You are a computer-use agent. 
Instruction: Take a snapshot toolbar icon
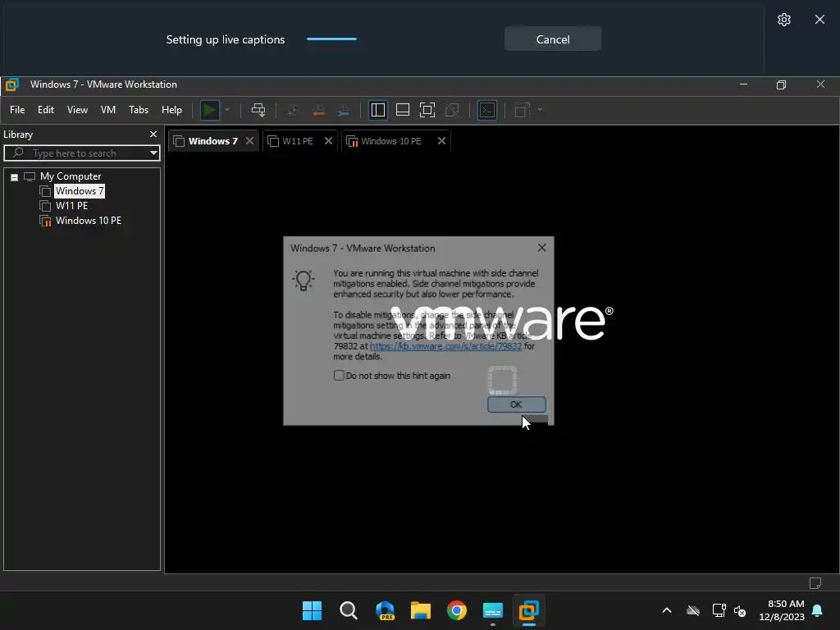tap(293, 111)
